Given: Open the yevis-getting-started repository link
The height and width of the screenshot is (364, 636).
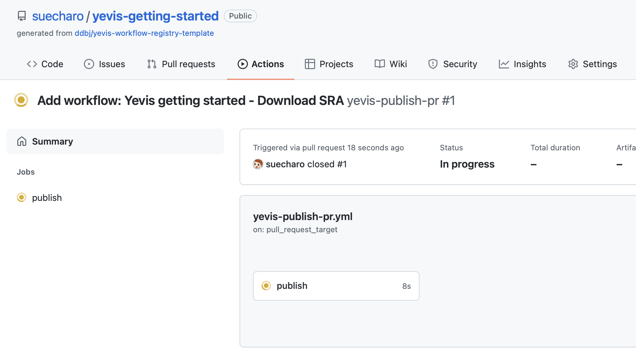Looking at the screenshot, I should pyautogui.click(x=155, y=16).
